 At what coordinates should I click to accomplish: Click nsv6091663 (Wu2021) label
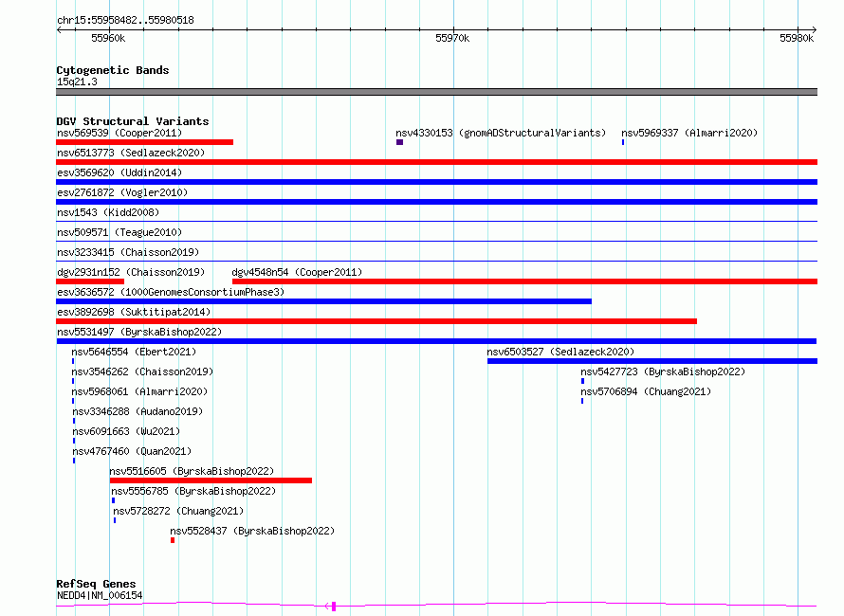click(126, 431)
